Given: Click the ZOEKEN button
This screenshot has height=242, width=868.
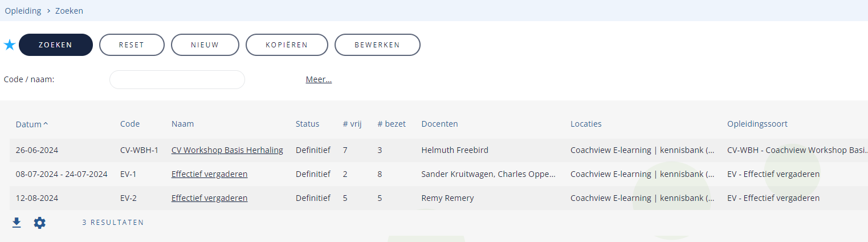Looking at the screenshot, I should pos(56,45).
